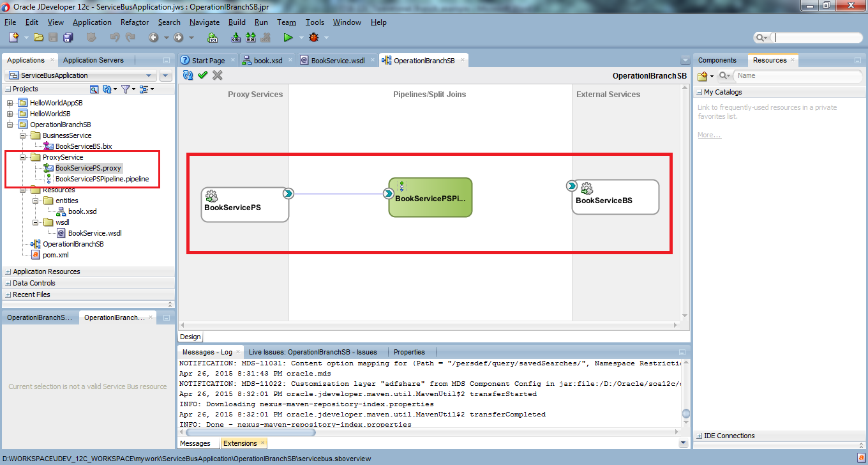Viewport: 868px width, 465px height.
Task: Click the Filter funnel icon in Projects header
Action: 125,89
